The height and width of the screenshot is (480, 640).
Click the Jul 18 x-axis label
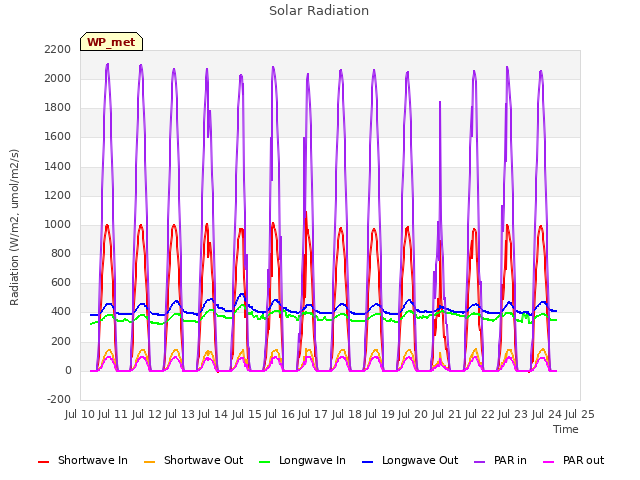[x=347, y=414]
